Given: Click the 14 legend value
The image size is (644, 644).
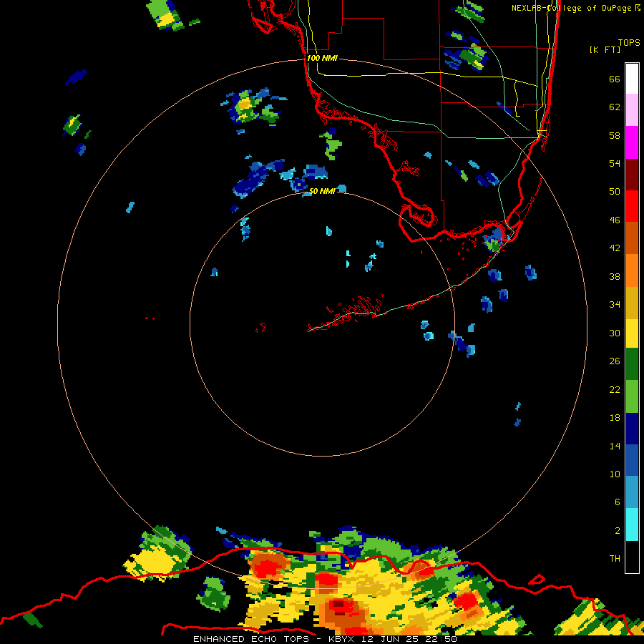Looking at the screenshot, I should (x=615, y=446).
